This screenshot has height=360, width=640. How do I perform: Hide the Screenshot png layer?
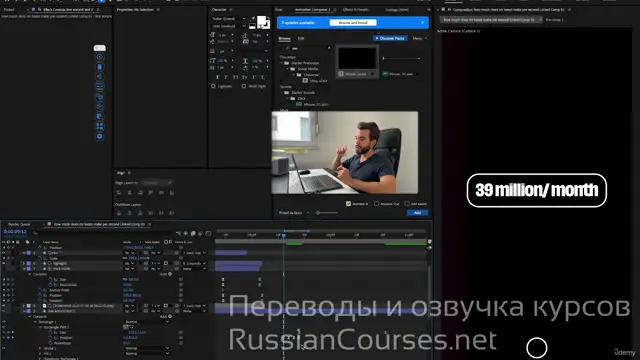coord(4,306)
